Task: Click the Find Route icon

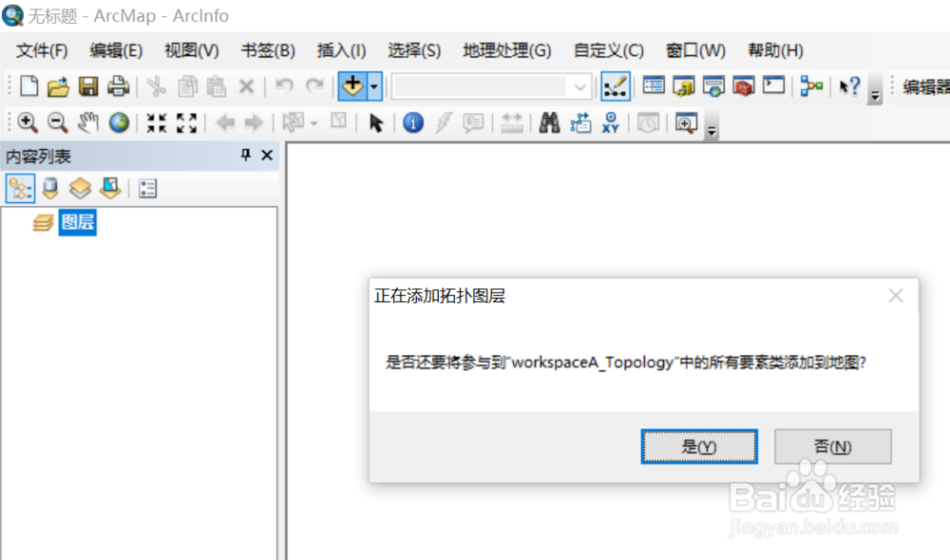Action: [x=580, y=122]
